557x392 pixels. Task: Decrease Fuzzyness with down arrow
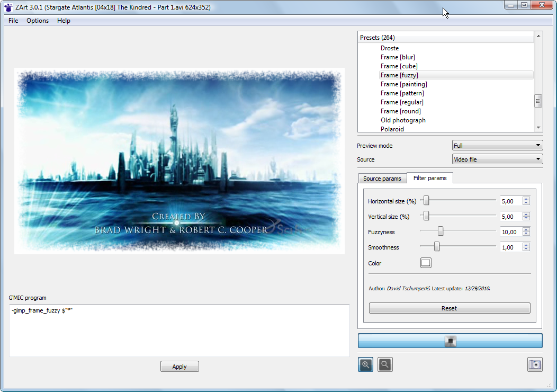click(x=526, y=234)
